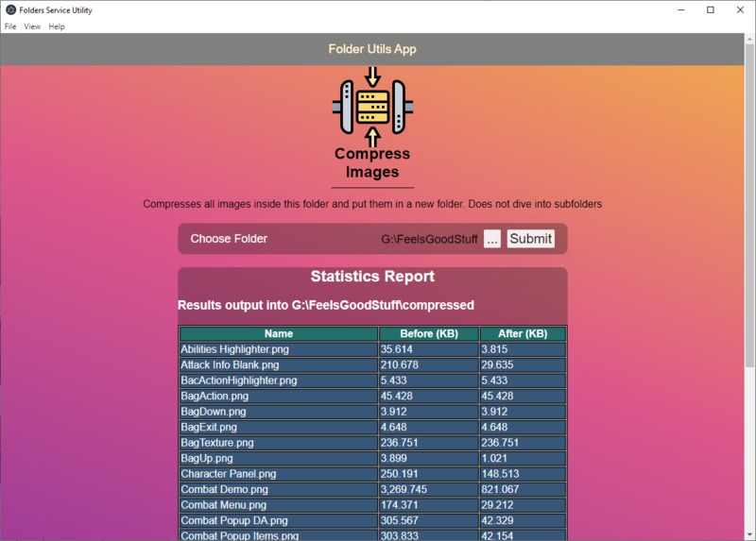Click the Statistics Report heading
756x541 pixels.
click(372, 277)
